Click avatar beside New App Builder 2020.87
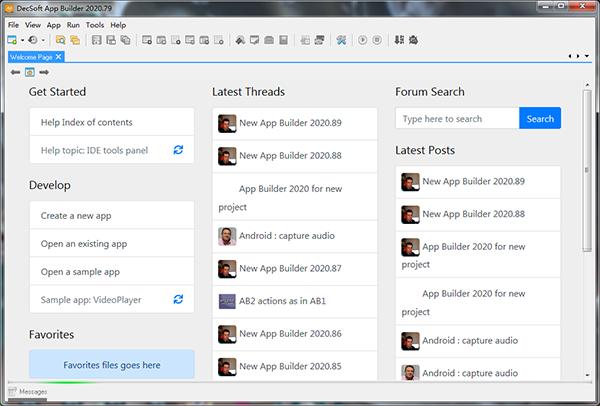 coord(227,269)
